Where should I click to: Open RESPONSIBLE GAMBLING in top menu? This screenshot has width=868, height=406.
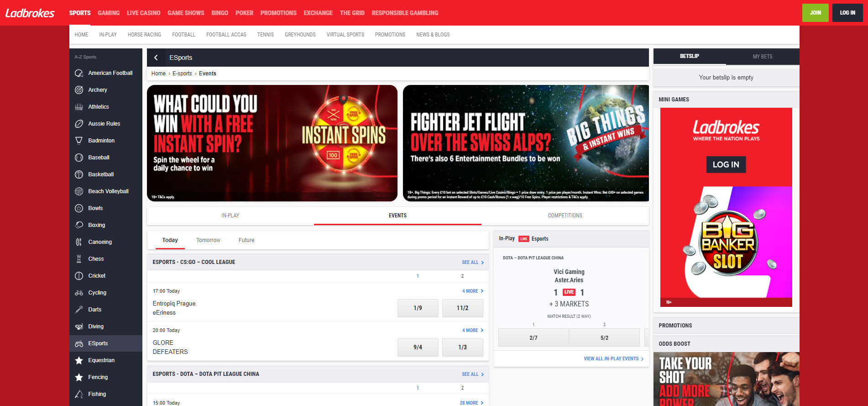coord(405,13)
